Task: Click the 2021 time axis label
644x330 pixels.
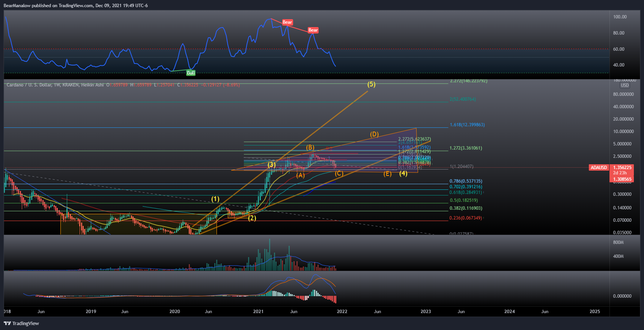Action: (x=258, y=312)
